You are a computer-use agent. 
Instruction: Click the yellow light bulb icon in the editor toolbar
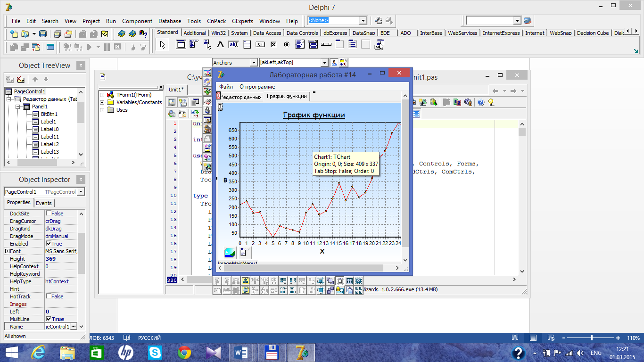(x=491, y=102)
